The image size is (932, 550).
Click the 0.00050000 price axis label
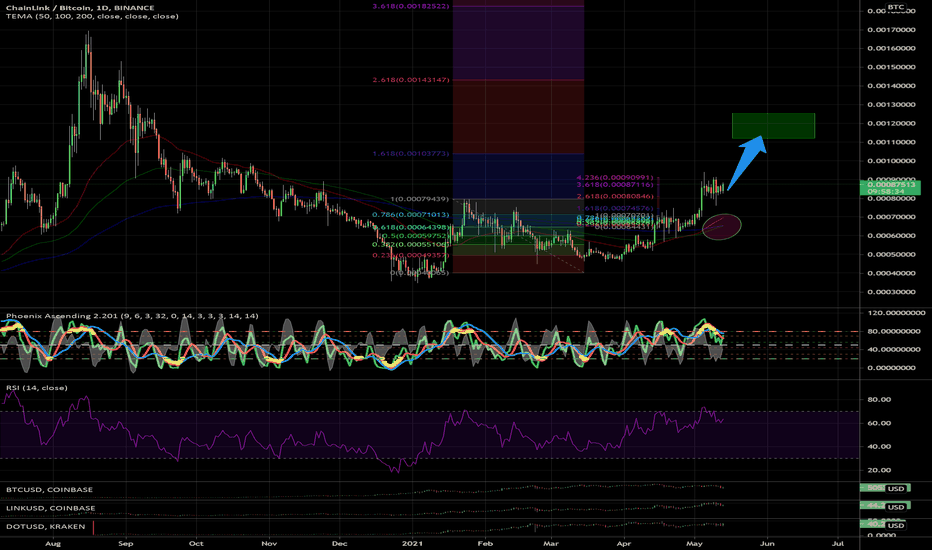click(891, 254)
